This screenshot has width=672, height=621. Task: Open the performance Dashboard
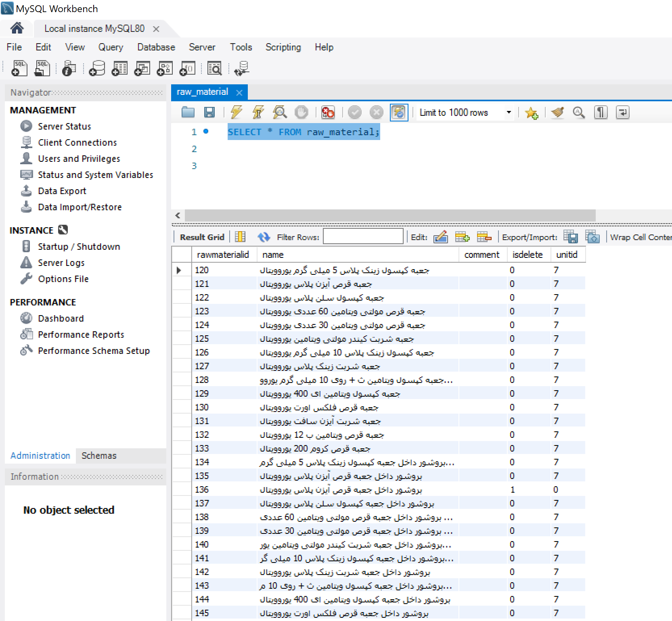click(61, 318)
